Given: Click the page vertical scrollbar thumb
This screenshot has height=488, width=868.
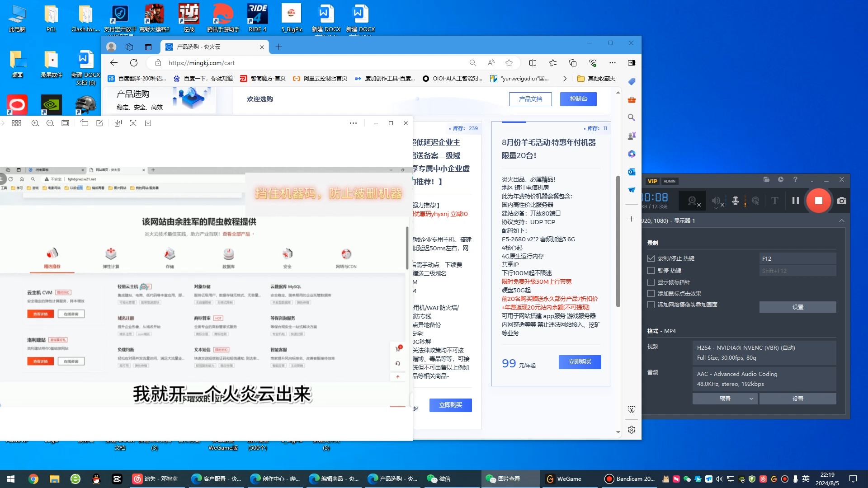Looking at the screenshot, I should pyautogui.click(x=618, y=242).
